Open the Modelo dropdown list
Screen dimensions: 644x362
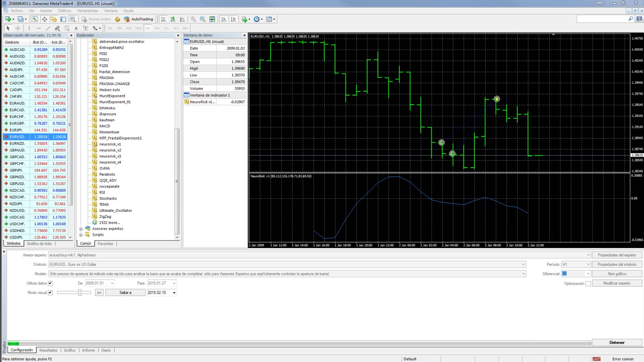[x=523, y=274]
